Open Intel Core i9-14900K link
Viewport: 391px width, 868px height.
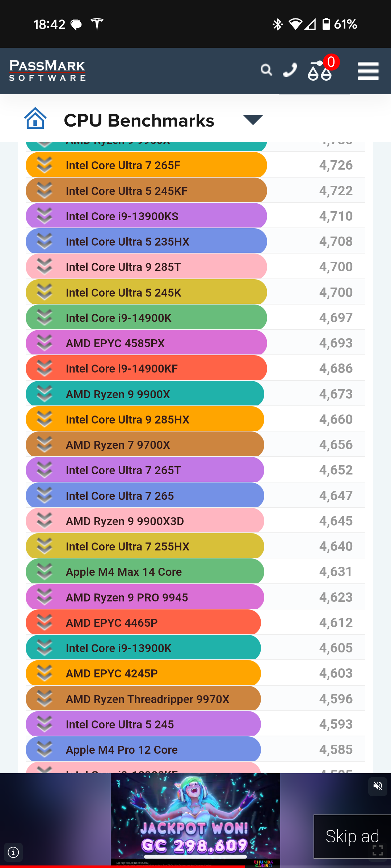click(x=119, y=318)
